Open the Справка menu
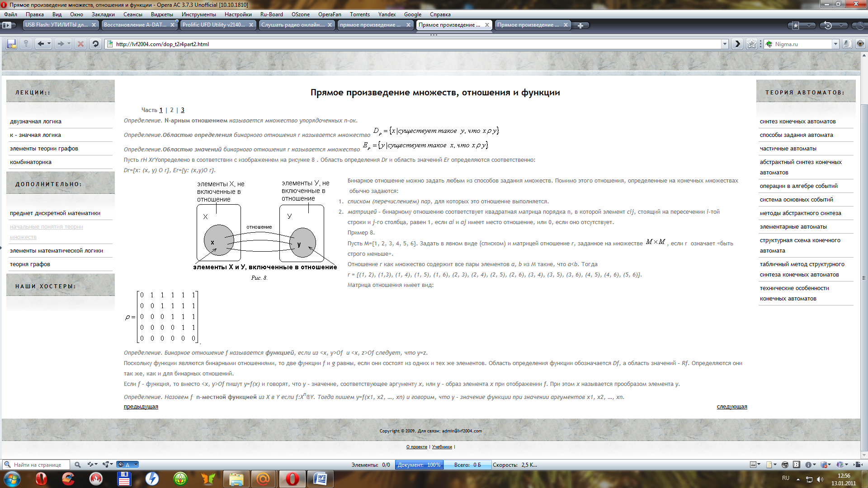Image resolution: width=868 pixels, height=488 pixels. (x=440, y=14)
